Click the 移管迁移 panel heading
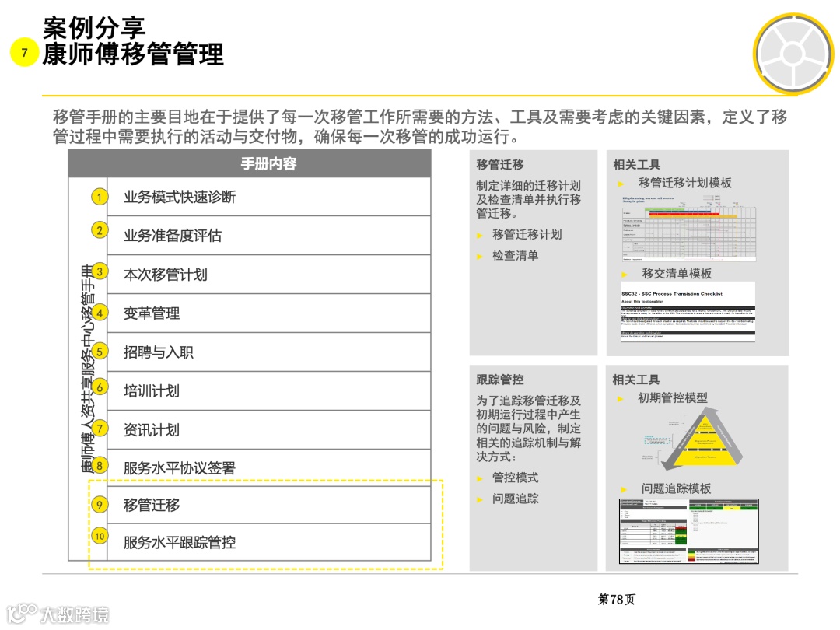 (500, 164)
